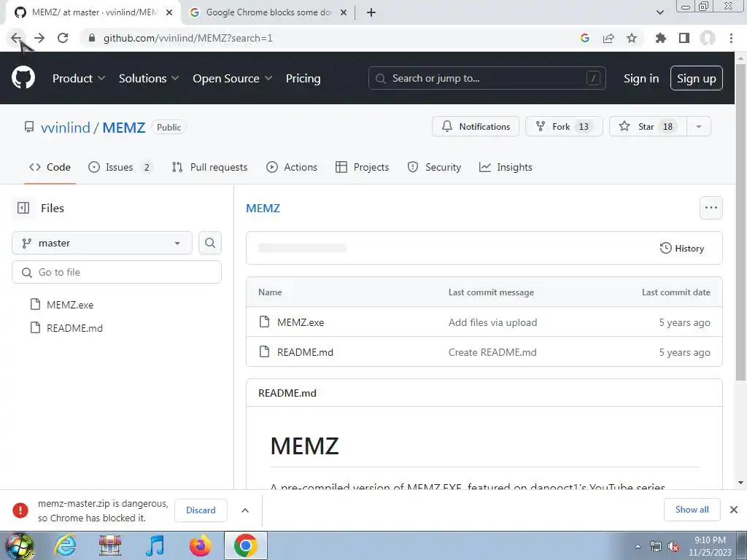The image size is (747, 560).
Task: Click the Notifications button
Action: point(476,127)
